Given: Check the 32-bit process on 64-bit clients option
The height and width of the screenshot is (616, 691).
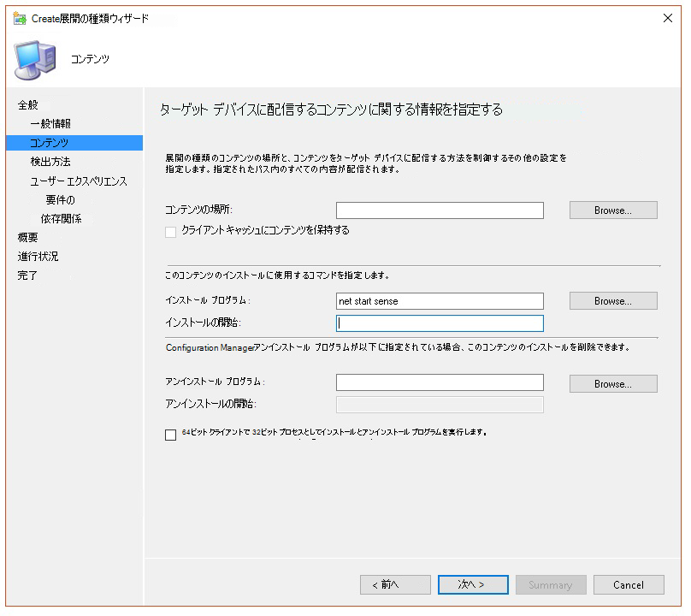Looking at the screenshot, I should (171, 434).
